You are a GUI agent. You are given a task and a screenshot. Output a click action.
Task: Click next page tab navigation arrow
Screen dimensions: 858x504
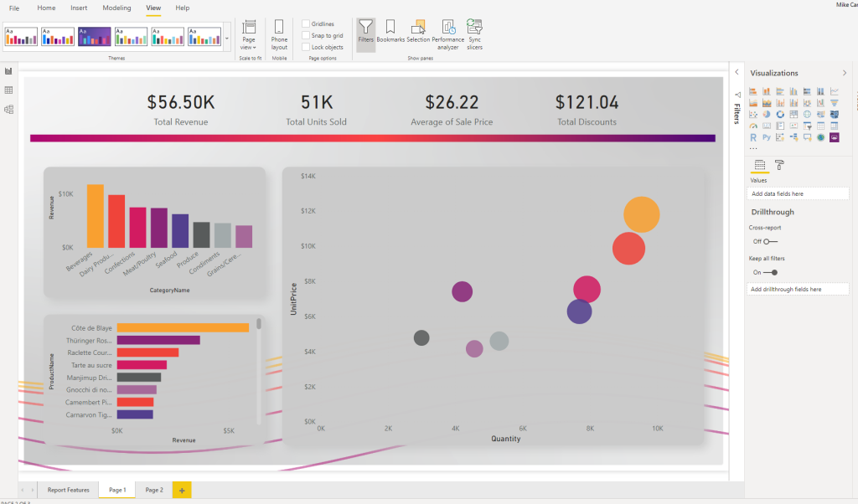pos(33,491)
